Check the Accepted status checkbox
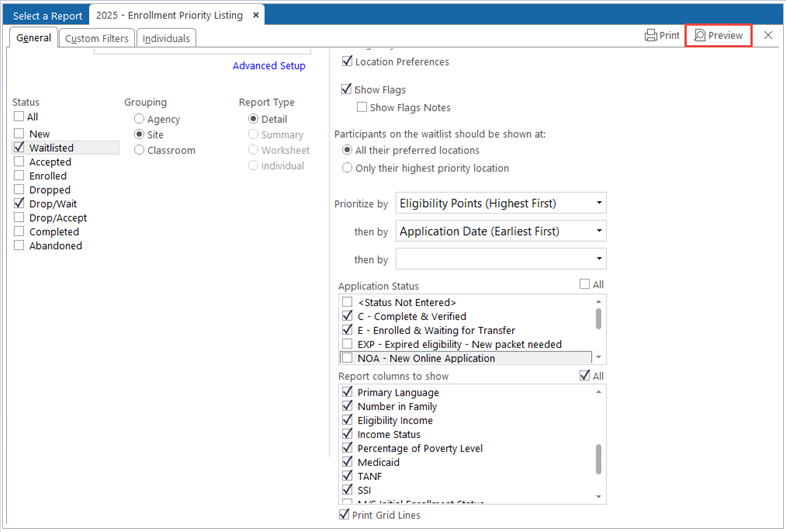 click(19, 162)
